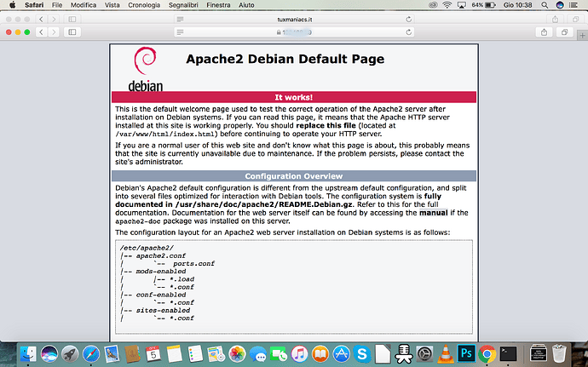Open the Finestra menu

pyautogui.click(x=218, y=5)
